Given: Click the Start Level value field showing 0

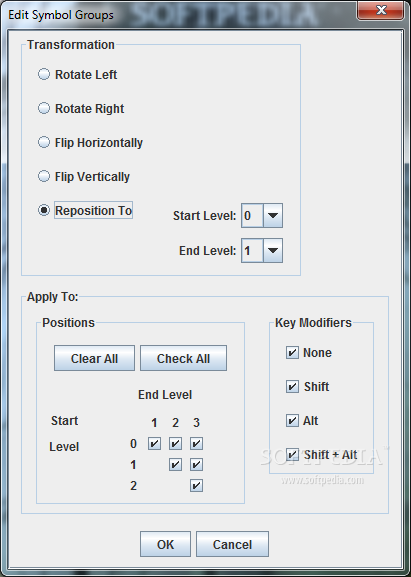Looking at the screenshot, I should [x=252, y=215].
